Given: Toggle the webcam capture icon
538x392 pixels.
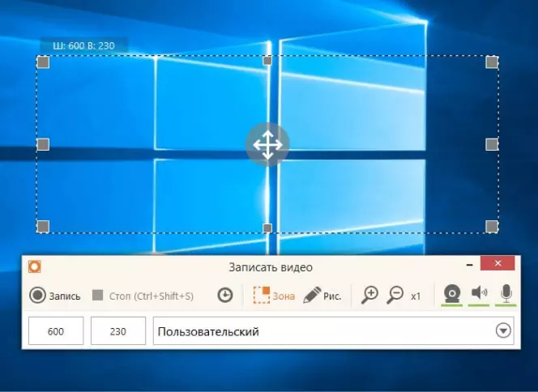Looking at the screenshot, I should click(451, 295).
